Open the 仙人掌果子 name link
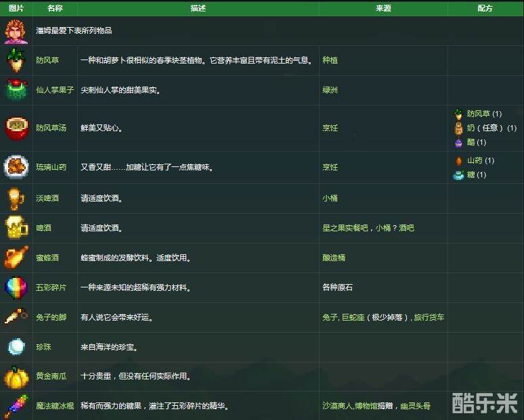Image resolution: width=524 pixels, height=420 pixels. tap(55, 90)
